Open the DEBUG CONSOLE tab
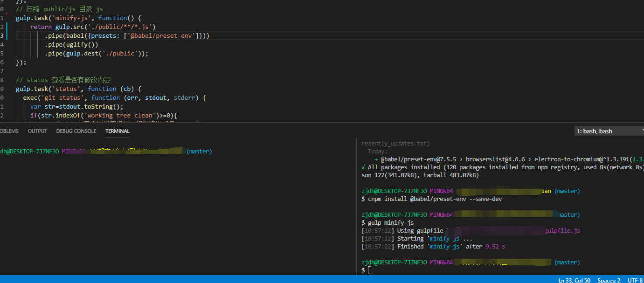The width and height of the screenshot is (644, 283). [76, 131]
